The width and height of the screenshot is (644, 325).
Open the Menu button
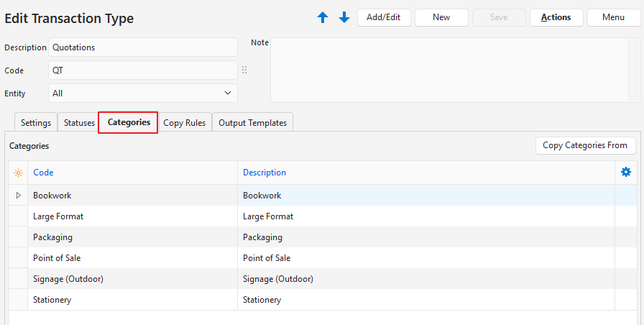pyautogui.click(x=613, y=17)
